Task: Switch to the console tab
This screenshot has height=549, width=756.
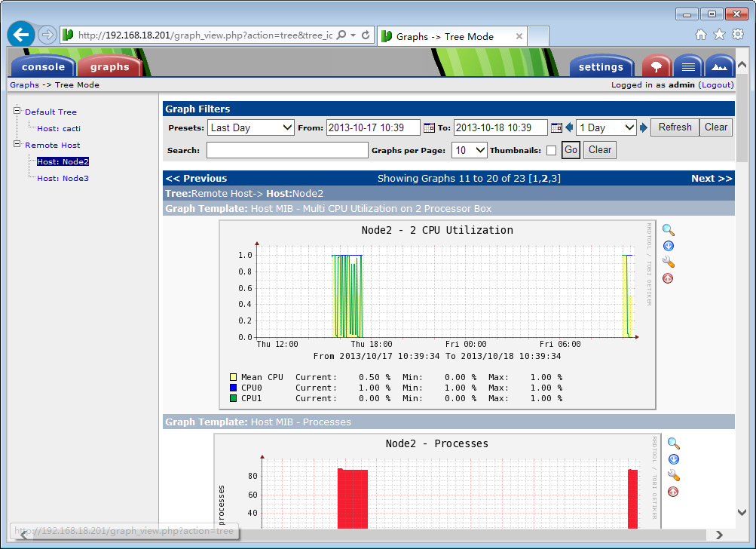Action: pos(43,66)
